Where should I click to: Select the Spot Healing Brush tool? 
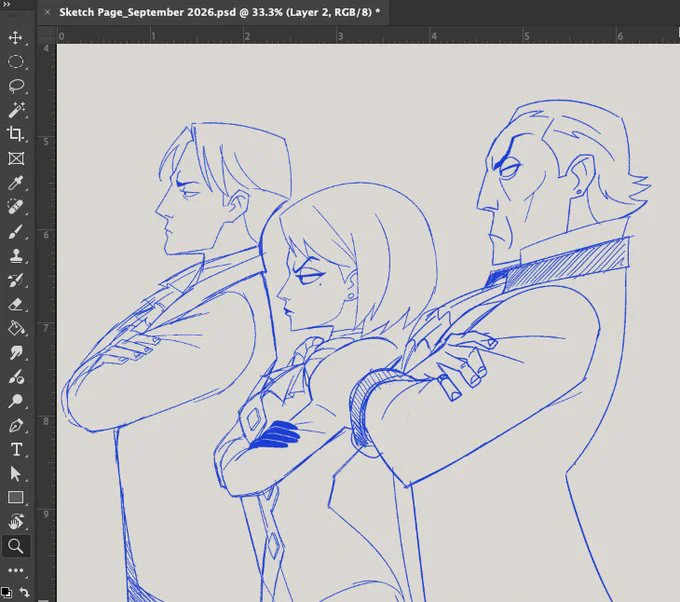(16, 207)
